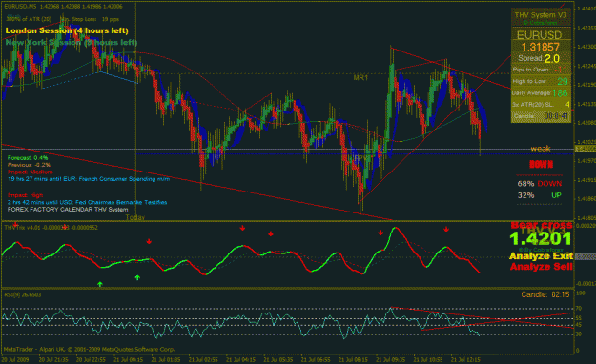Click the RSI 30 level label
596x364 pixels.
click(579, 334)
